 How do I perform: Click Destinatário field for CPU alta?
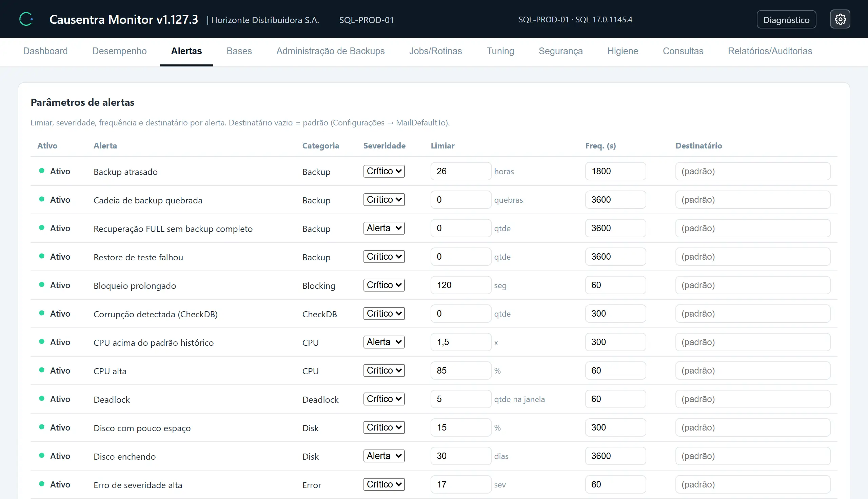point(752,370)
